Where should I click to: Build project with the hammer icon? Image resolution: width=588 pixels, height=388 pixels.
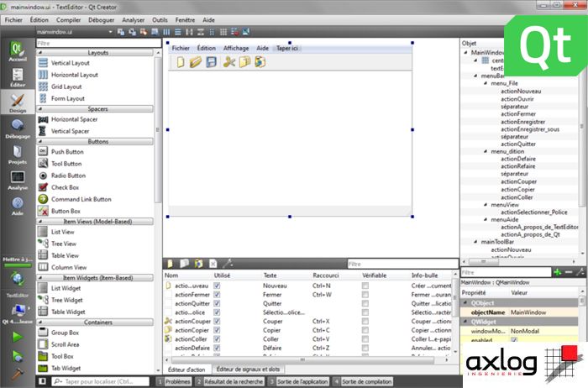(x=17, y=374)
